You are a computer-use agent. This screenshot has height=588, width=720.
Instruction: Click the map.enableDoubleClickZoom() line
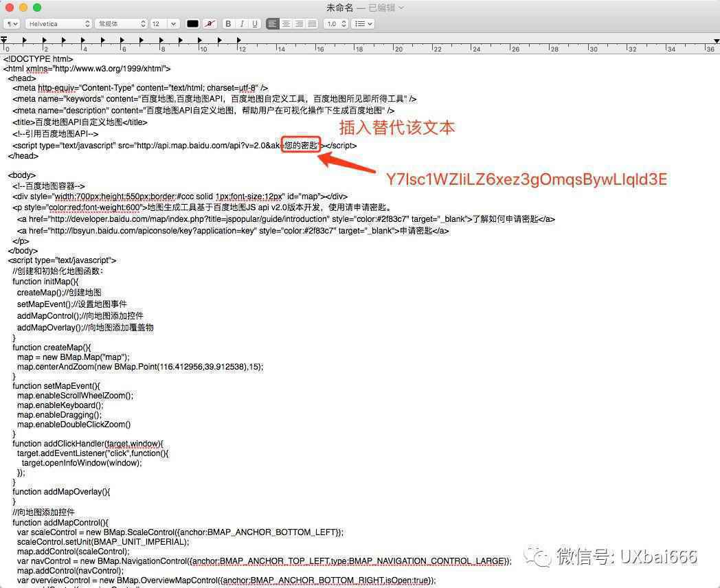(x=74, y=424)
